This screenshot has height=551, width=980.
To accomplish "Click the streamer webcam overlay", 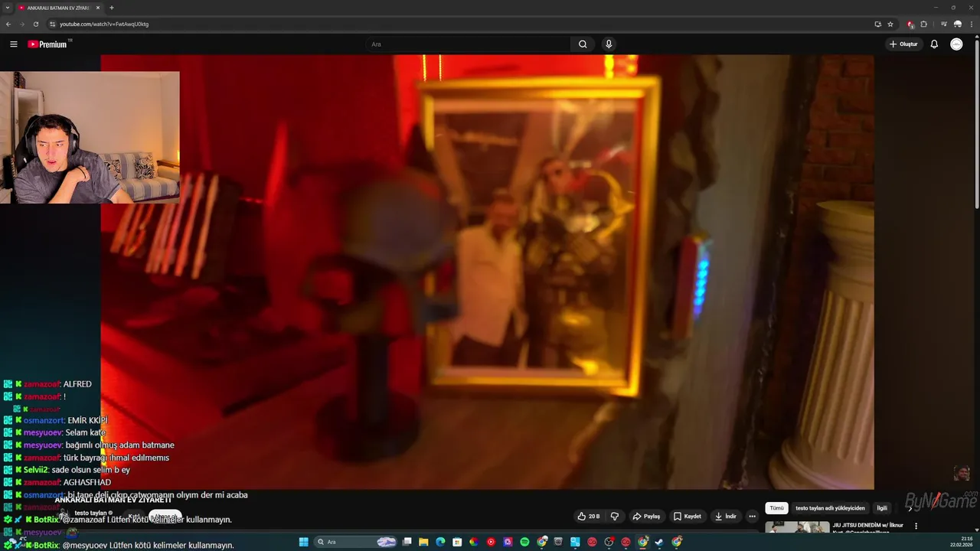I will click(x=90, y=138).
